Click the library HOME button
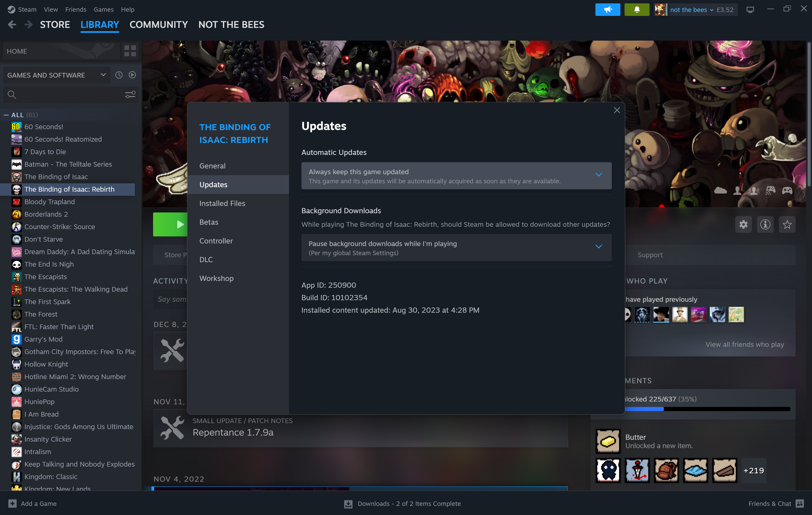The height and width of the screenshot is (515, 812). click(61, 51)
